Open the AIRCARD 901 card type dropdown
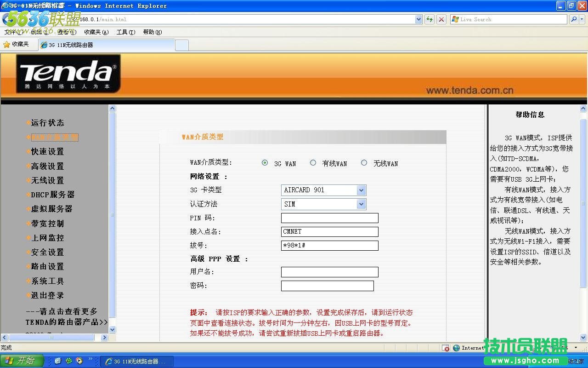Image resolution: width=588 pixels, height=368 pixels. click(361, 190)
